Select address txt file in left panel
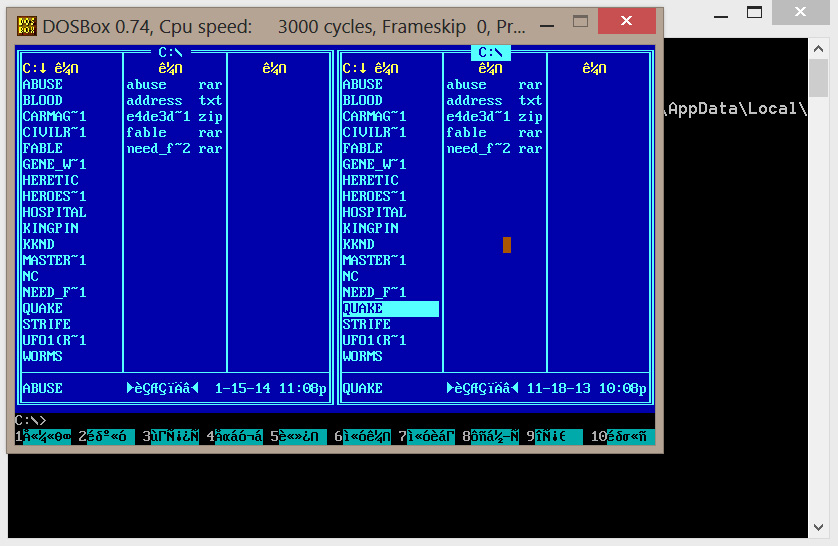 coord(174,100)
